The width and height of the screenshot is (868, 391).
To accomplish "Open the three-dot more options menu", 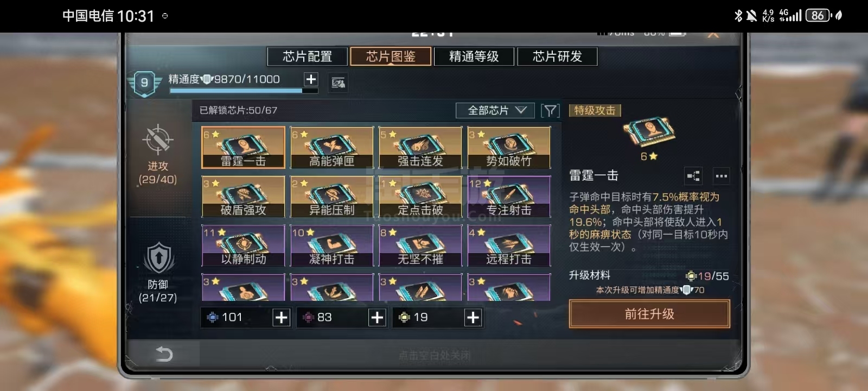I will (721, 176).
